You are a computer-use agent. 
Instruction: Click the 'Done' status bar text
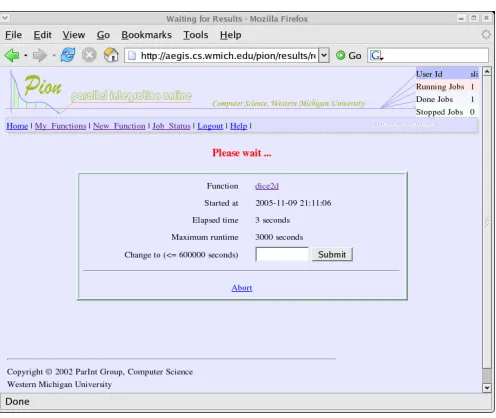click(17, 401)
